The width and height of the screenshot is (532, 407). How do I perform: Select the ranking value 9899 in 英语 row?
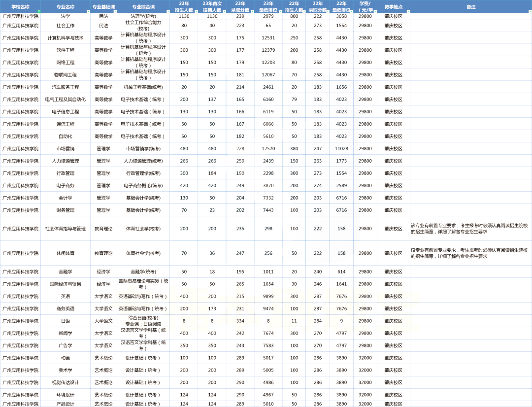click(268, 296)
